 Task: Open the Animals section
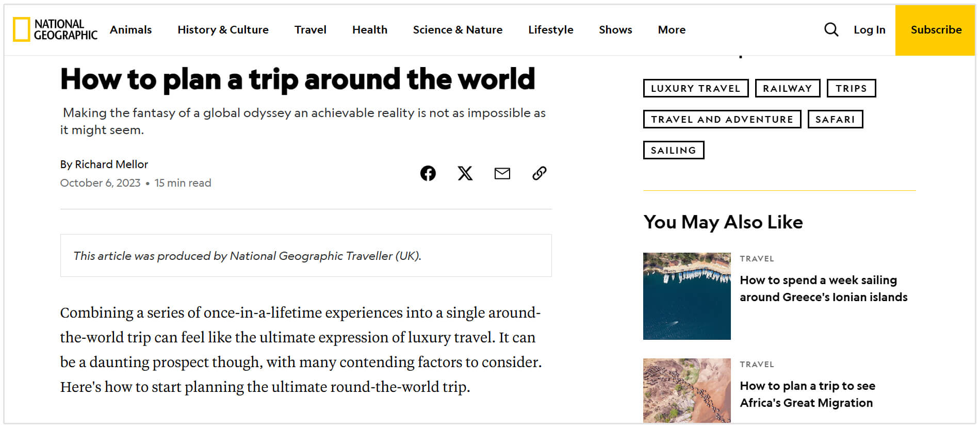(131, 30)
